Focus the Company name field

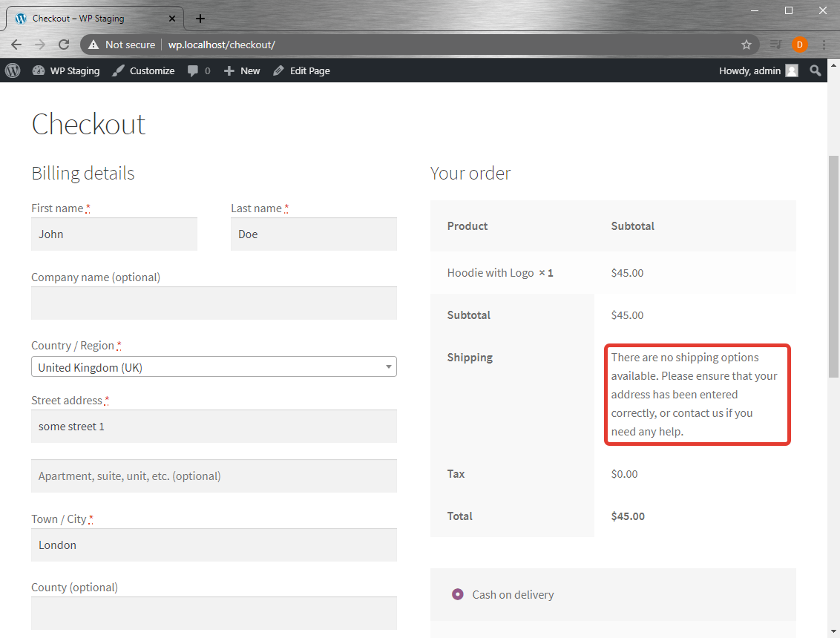214,303
